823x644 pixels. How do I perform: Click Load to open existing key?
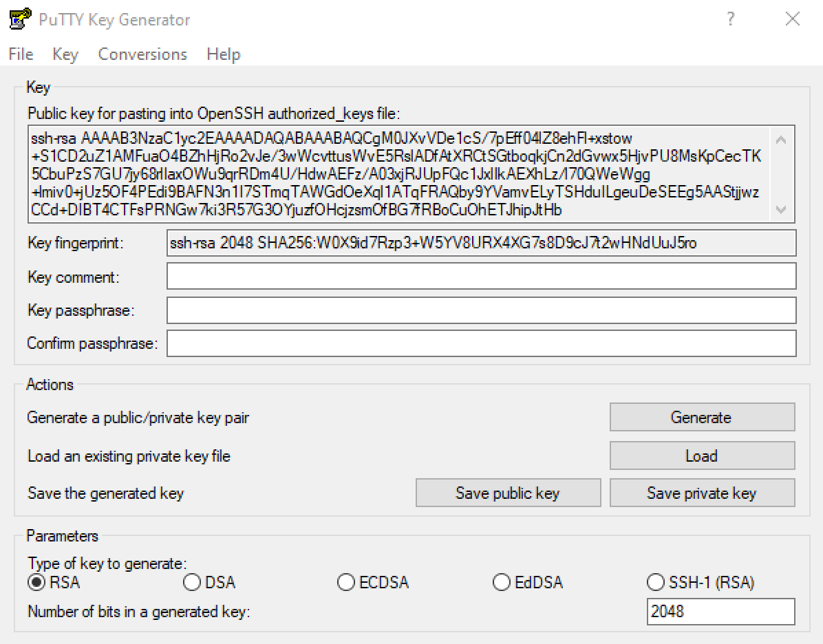pos(702,456)
